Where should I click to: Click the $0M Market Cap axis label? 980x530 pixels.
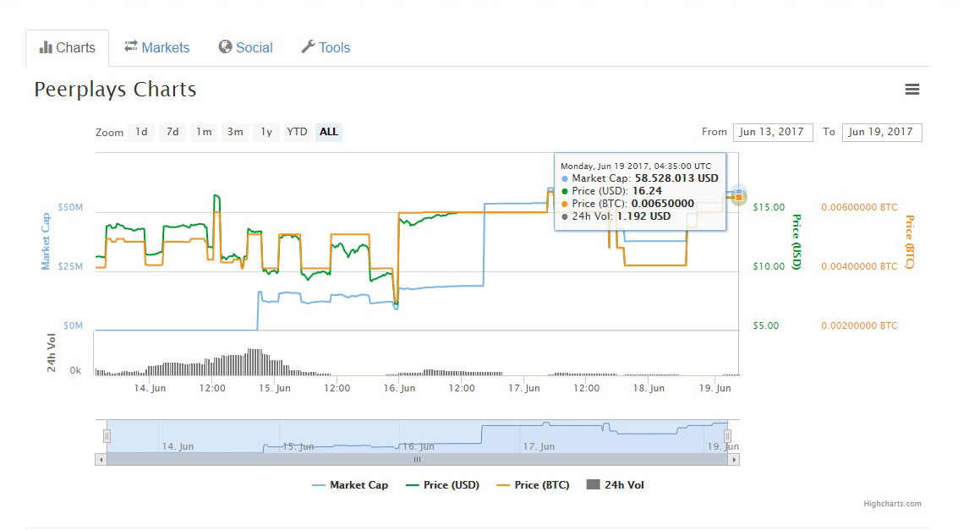[73, 325]
